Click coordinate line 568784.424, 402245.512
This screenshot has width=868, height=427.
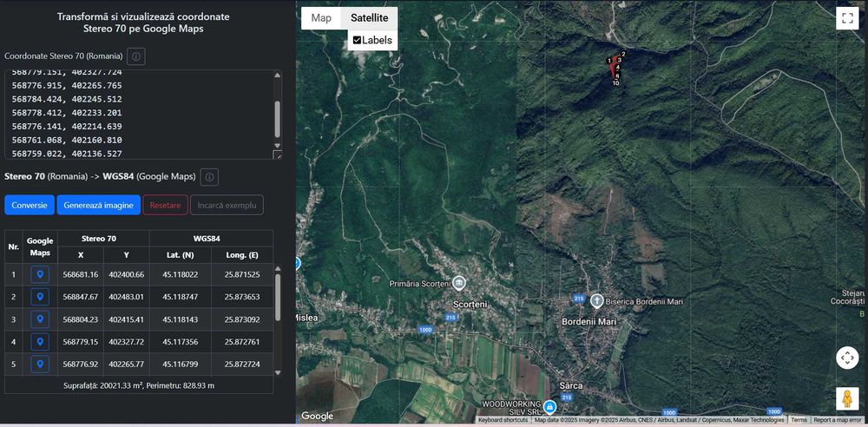coord(67,99)
